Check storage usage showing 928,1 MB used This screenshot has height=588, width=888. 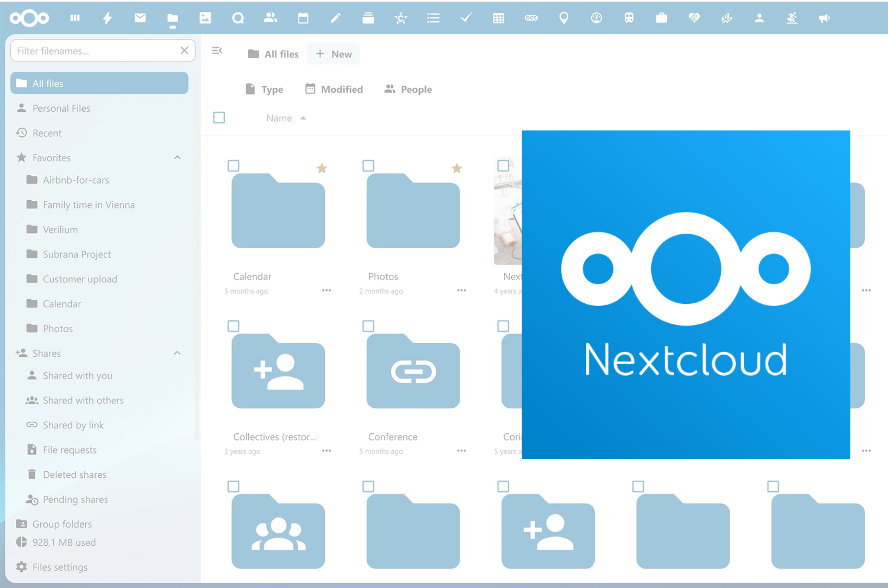[63, 542]
